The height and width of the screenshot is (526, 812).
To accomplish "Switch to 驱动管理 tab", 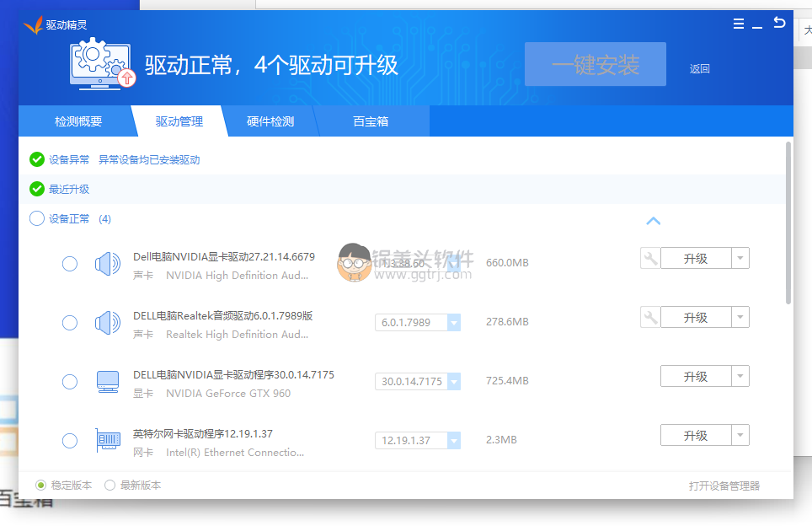I will pos(179,121).
